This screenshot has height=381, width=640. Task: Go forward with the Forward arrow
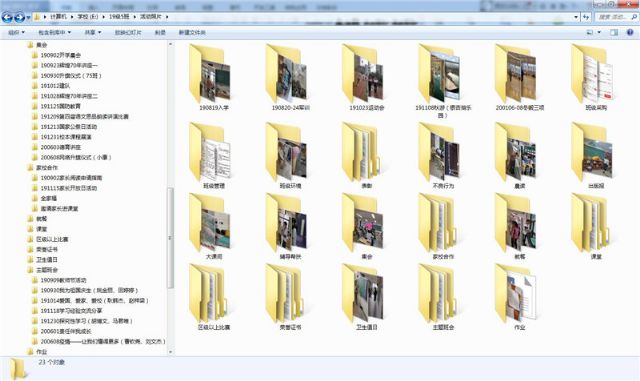pyautogui.click(x=19, y=17)
